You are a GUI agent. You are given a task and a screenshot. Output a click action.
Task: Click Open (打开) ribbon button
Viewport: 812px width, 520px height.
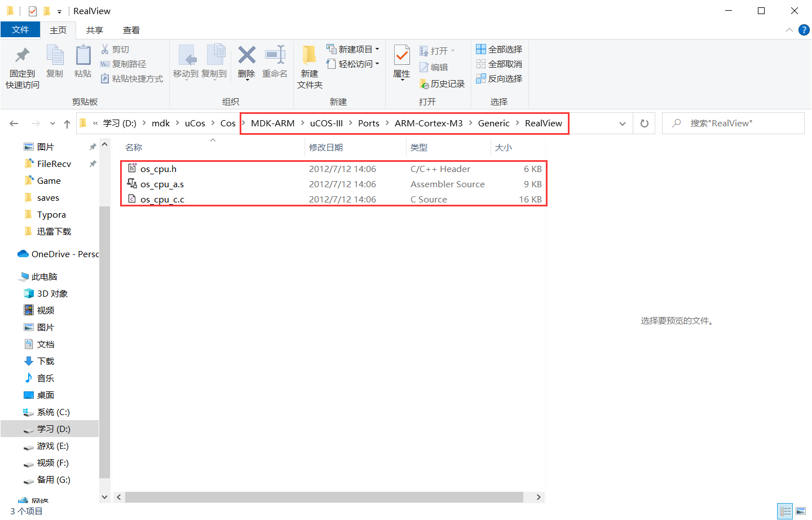click(437, 51)
